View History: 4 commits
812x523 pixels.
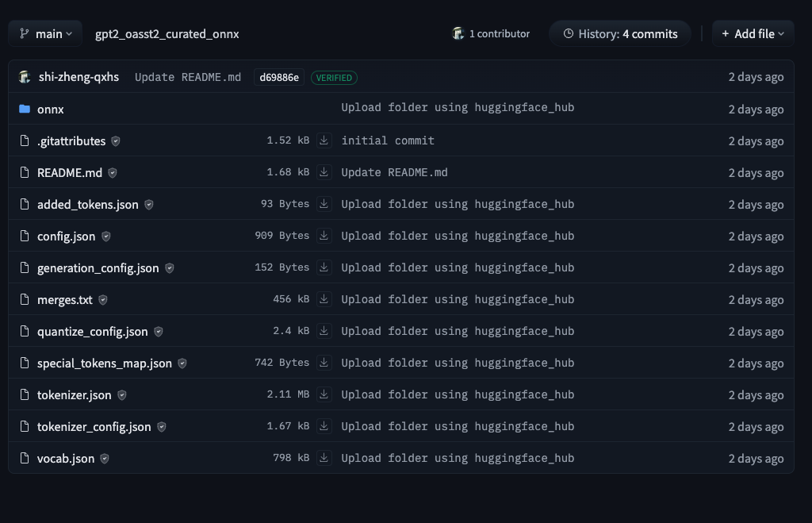point(620,33)
